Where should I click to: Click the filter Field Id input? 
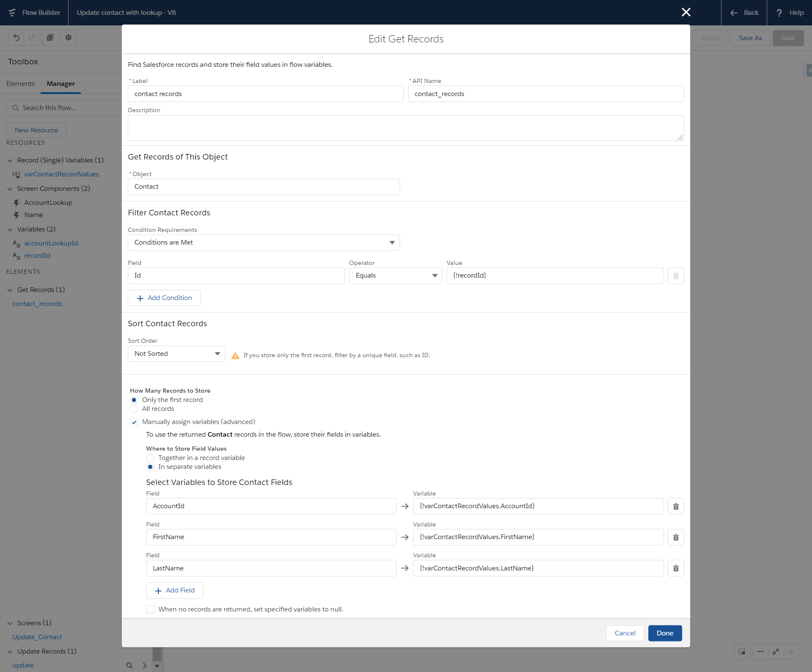(236, 276)
